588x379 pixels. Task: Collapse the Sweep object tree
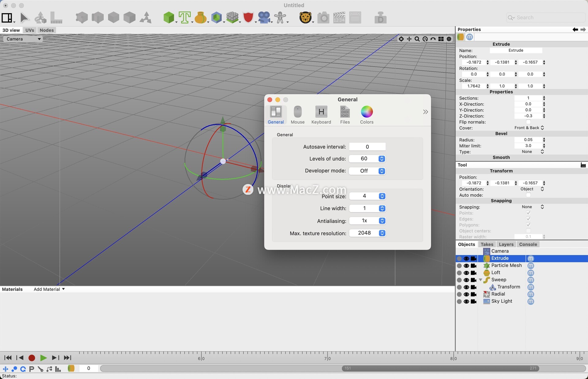coord(481,280)
